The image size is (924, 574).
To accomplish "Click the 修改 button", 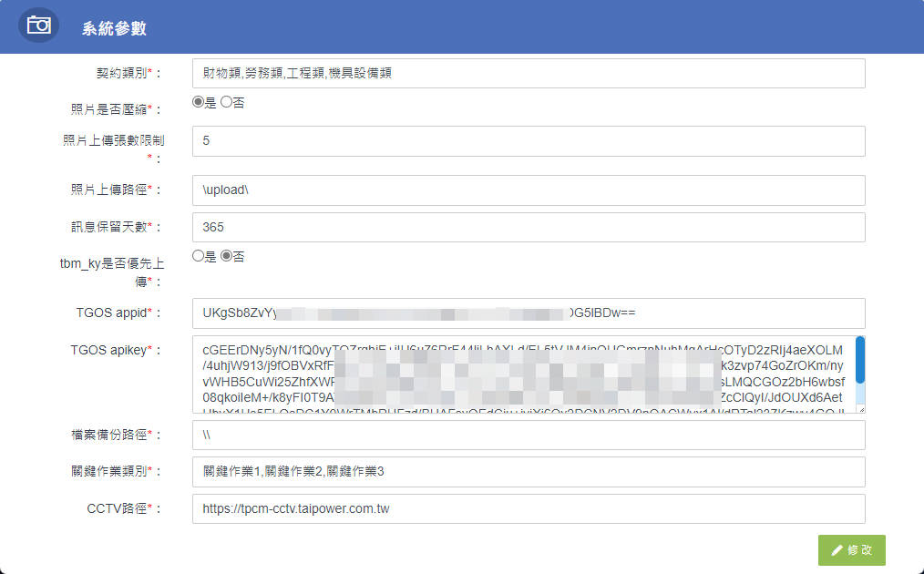I will (x=851, y=550).
